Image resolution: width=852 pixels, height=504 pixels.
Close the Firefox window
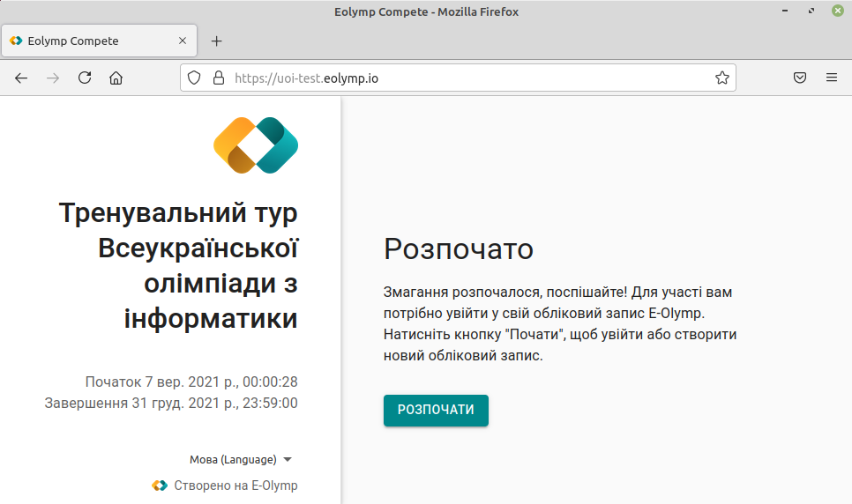(838, 11)
